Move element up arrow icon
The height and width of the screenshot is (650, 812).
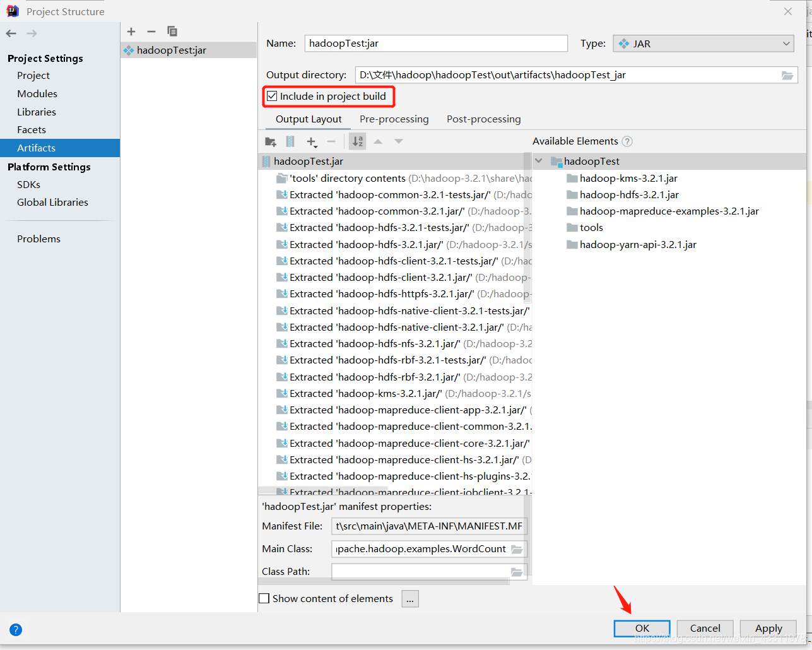(378, 141)
